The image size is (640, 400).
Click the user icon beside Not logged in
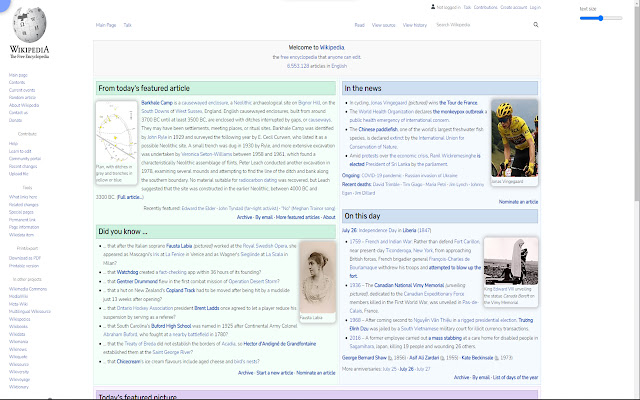click(x=433, y=7)
